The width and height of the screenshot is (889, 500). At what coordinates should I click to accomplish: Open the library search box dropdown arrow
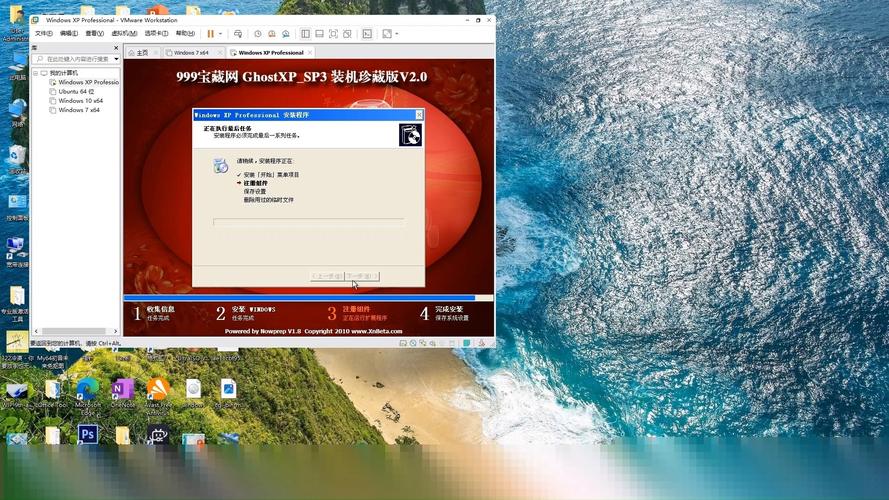coord(116,59)
